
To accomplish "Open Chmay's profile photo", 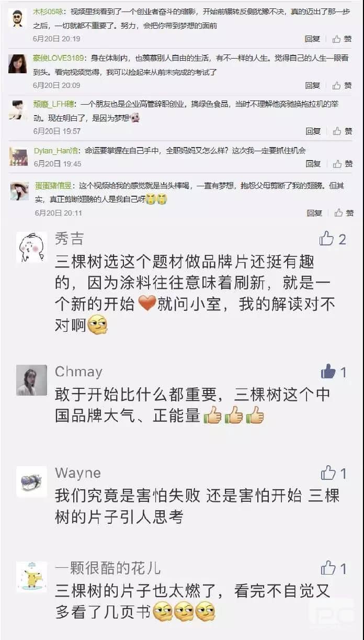I will [31, 380].
